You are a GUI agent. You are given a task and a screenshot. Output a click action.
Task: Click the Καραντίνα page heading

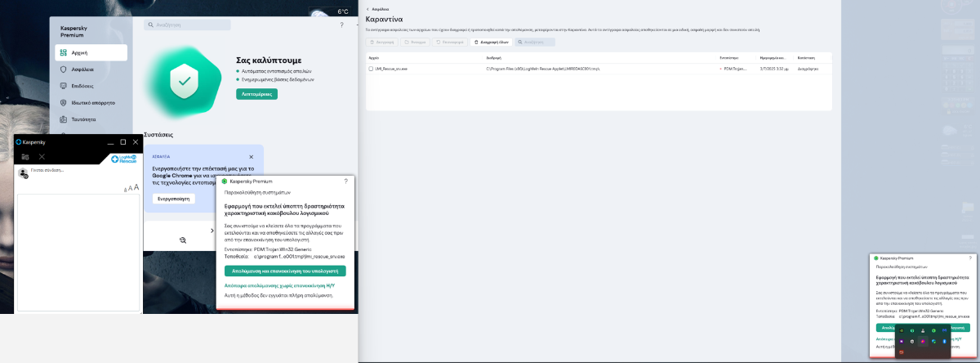[384, 18]
